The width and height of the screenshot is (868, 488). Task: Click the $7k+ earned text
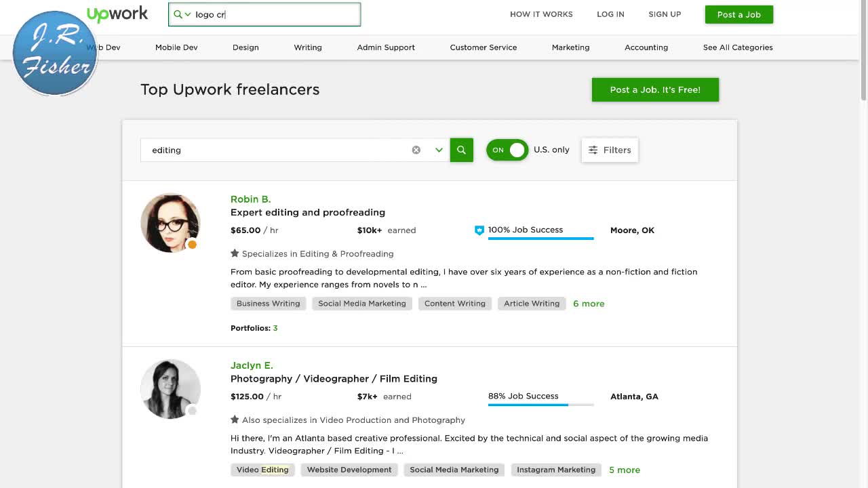pyautogui.click(x=384, y=396)
